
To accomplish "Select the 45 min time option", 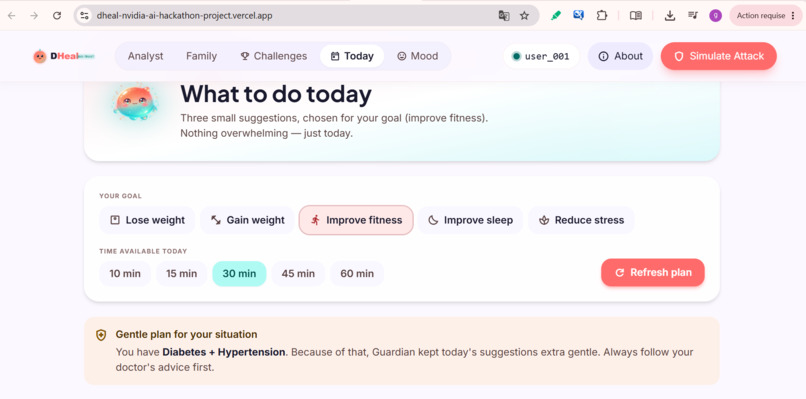I will (298, 274).
